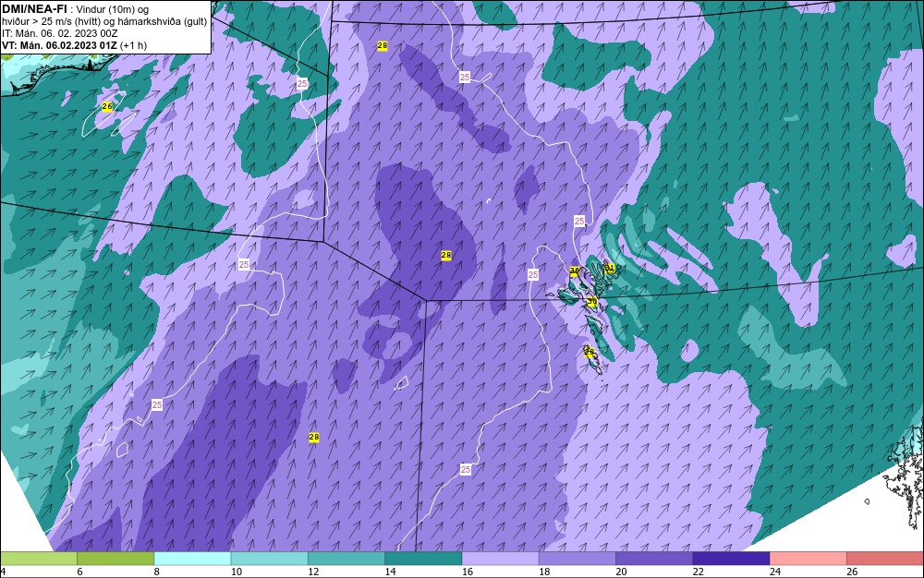This screenshot has height=578, width=924.
Task: Click the yellow 26 gust label
Action: [x=106, y=106]
